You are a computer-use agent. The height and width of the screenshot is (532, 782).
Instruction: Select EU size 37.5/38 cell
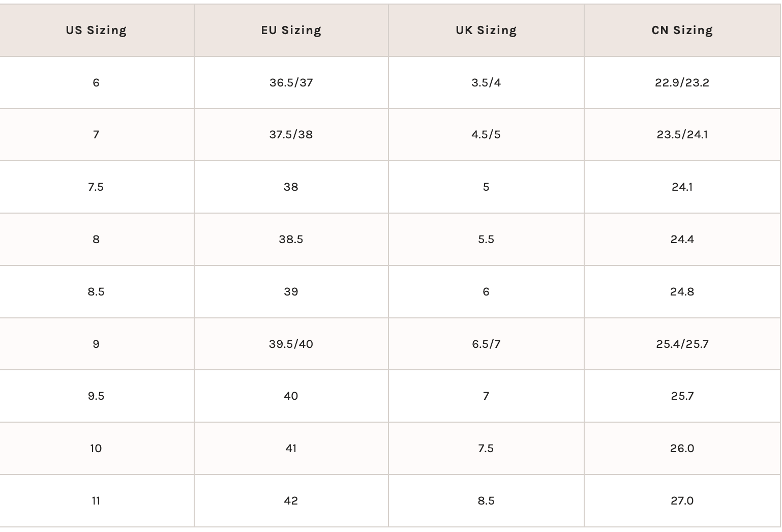(x=291, y=135)
